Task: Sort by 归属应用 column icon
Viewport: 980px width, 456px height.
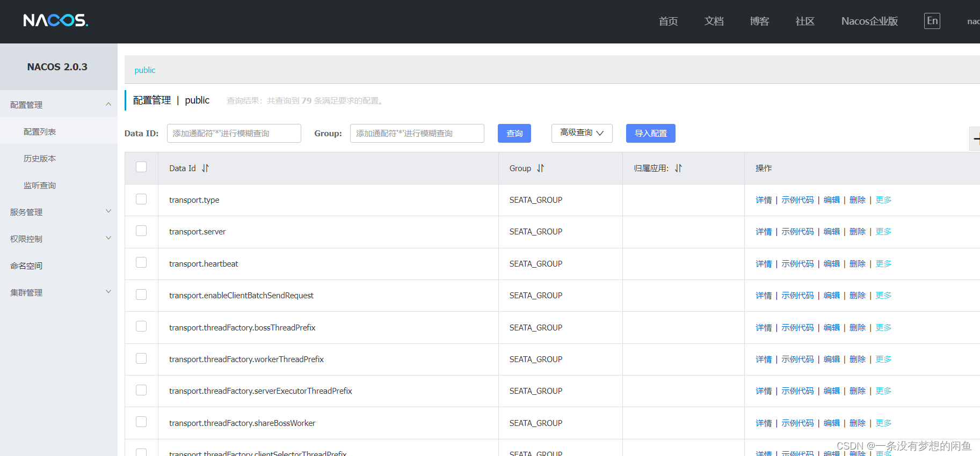Action: tap(678, 168)
